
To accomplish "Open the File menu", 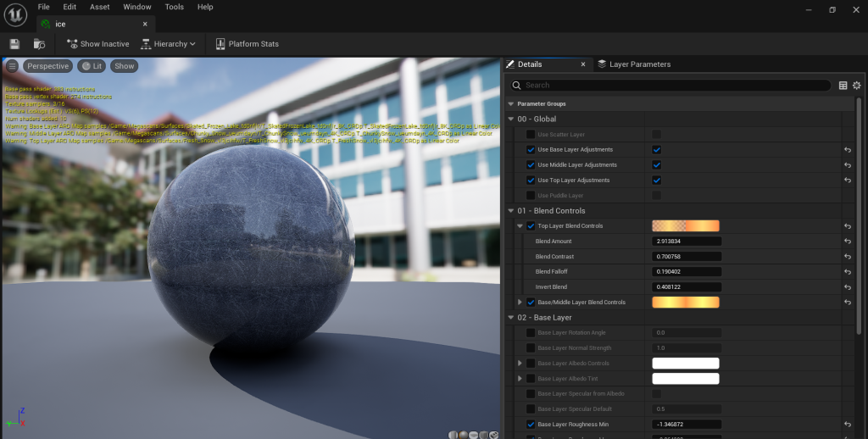I will (x=44, y=7).
